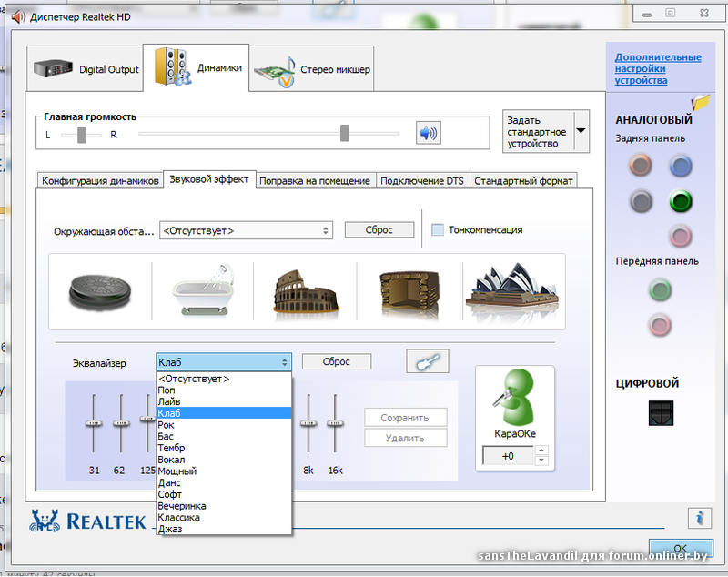Viewport: 728px width, 577px height.
Task: Click the Удалить button
Action: (x=405, y=438)
